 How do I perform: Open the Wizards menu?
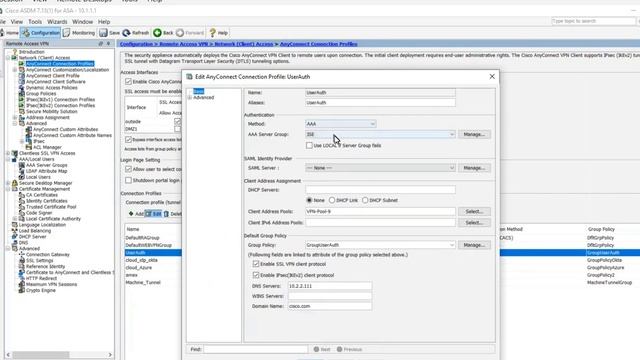[x=57, y=22]
